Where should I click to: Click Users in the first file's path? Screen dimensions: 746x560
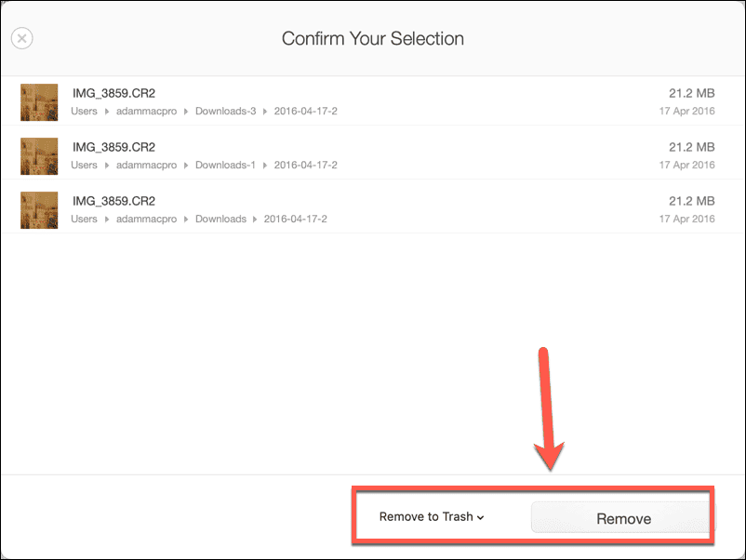(x=84, y=112)
